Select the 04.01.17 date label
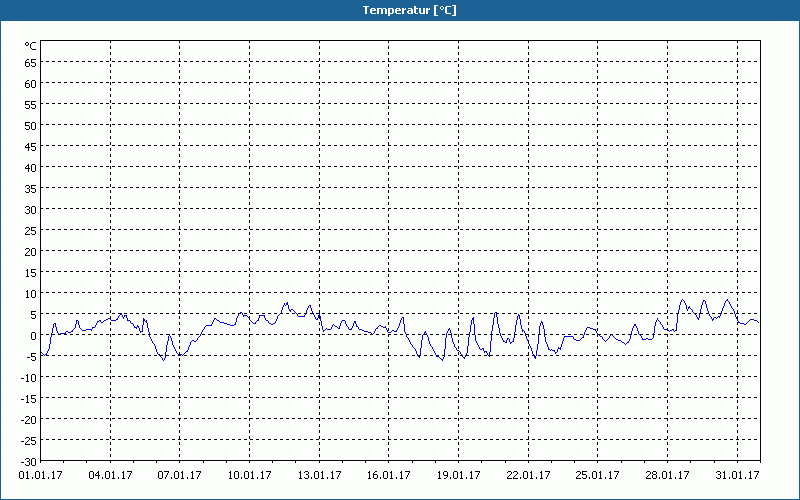This screenshot has height=500, width=800. [110, 476]
